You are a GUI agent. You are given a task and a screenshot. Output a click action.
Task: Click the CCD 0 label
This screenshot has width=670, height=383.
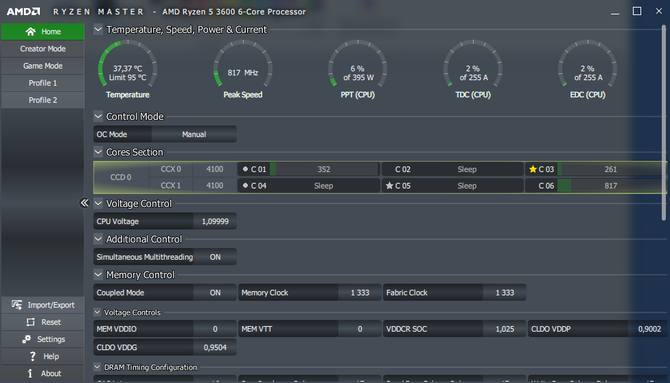121,177
